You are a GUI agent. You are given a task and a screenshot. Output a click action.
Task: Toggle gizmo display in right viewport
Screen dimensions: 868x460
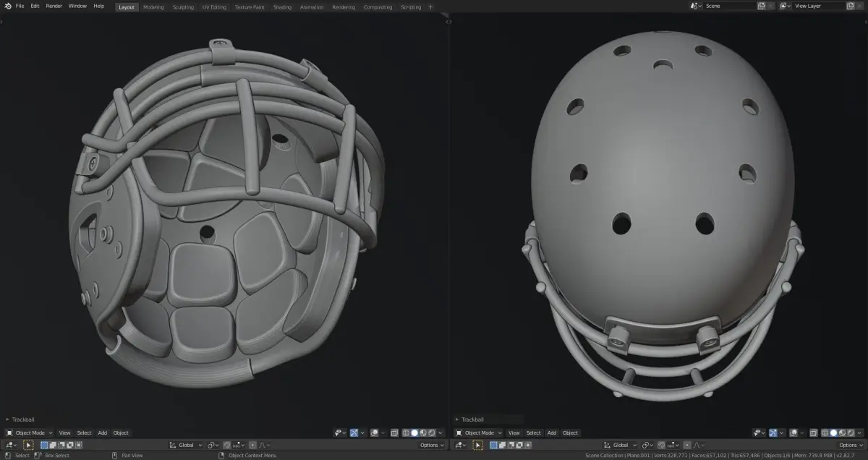click(773, 433)
